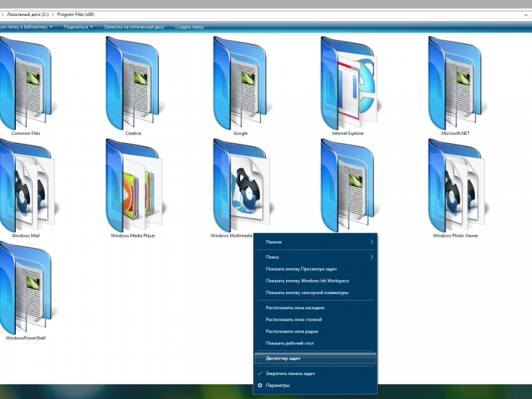Expand the Поиск submenu arrow
The width and height of the screenshot is (532, 399).
(372, 257)
